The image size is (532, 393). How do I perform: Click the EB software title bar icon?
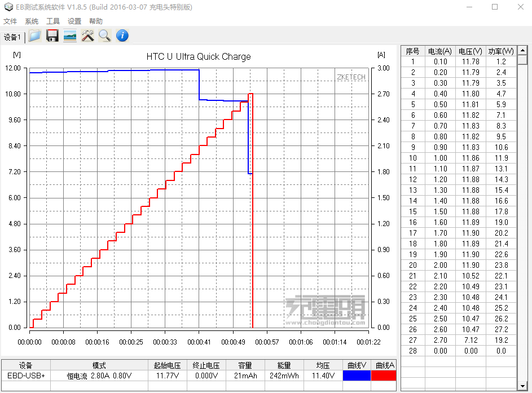pyautogui.click(x=8, y=7)
